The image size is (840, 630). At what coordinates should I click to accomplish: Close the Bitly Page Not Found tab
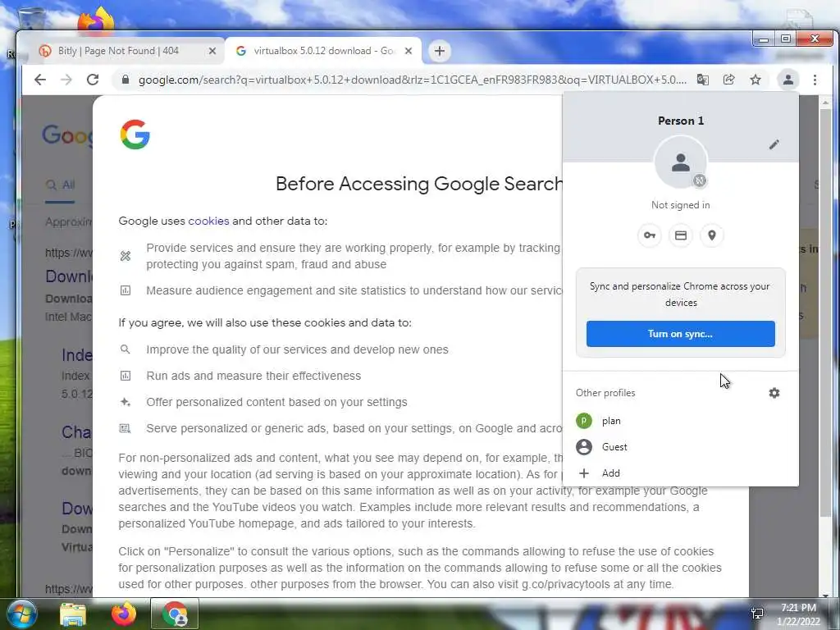click(x=212, y=51)
